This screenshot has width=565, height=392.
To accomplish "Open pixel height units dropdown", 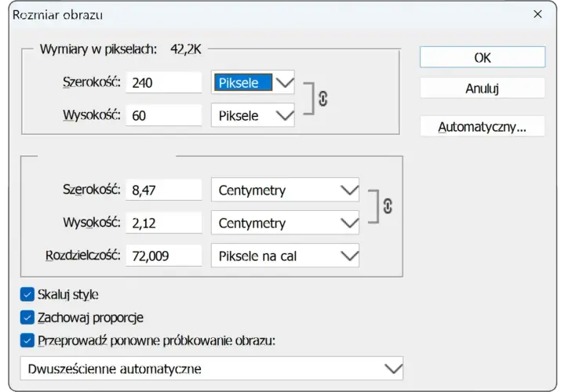I will (253, 115).
